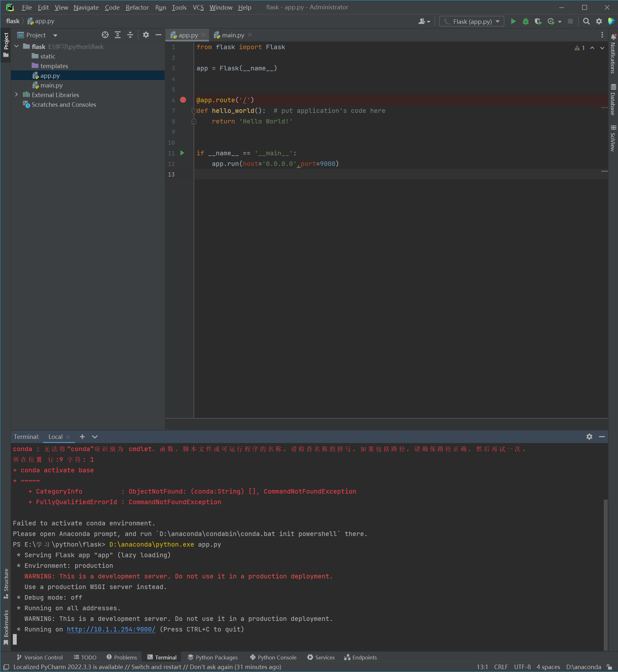Open the terminal settings gear icon
This screenshot has height=672, width=618.
point(589,437)
